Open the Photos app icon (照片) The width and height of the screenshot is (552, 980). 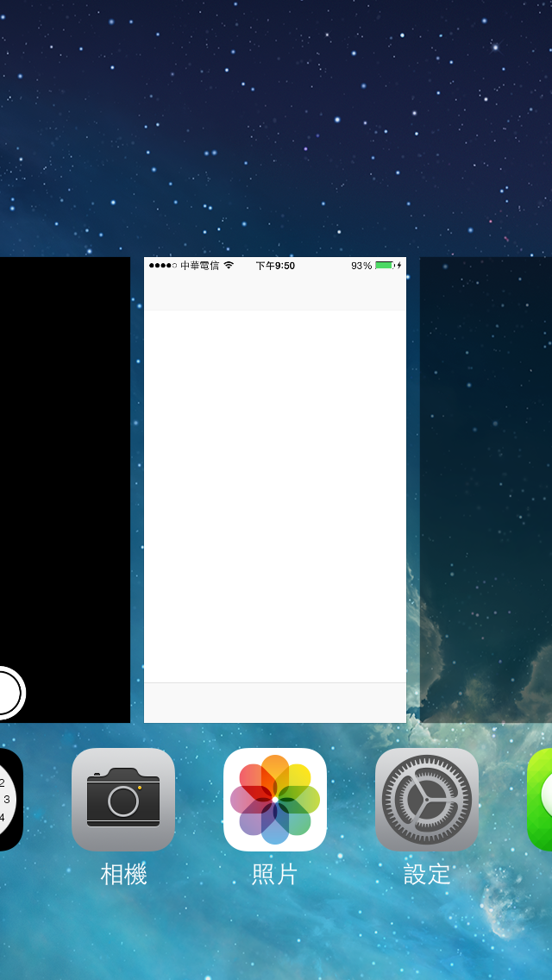[x=275, y=800]
